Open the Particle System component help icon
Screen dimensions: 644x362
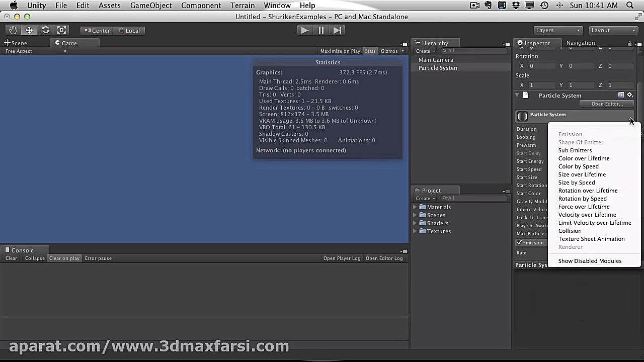pyautogui.click(x=621, y=95)
